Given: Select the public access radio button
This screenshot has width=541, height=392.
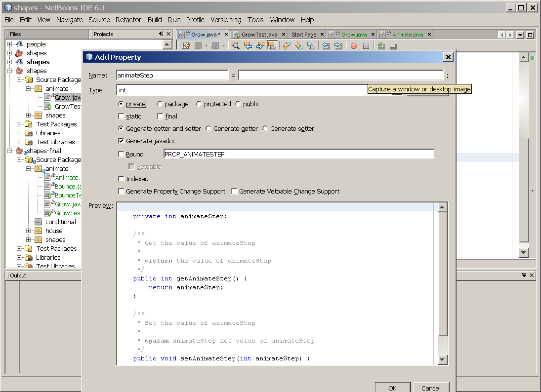Looking at the screenshot, I should coord(239,104).
